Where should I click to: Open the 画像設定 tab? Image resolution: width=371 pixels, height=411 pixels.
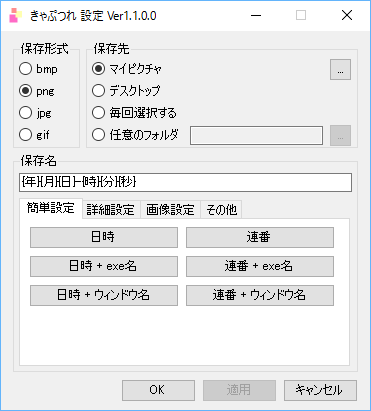point(170,210)
